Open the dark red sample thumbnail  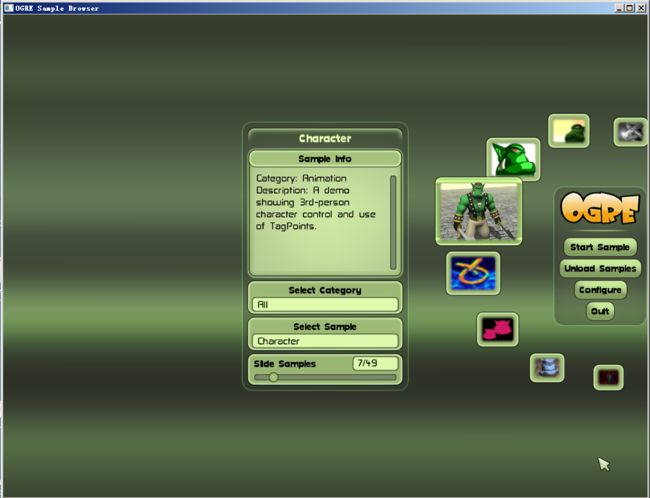coord(608,377)
